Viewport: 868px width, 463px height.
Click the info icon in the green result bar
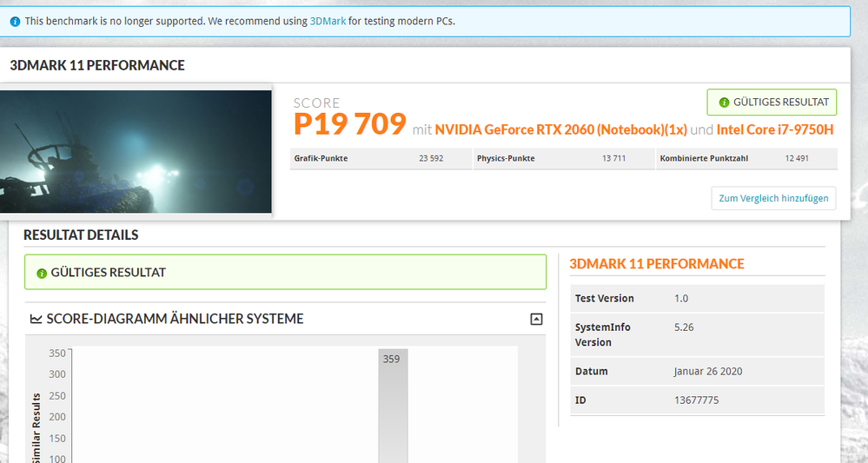pos(42,273)
